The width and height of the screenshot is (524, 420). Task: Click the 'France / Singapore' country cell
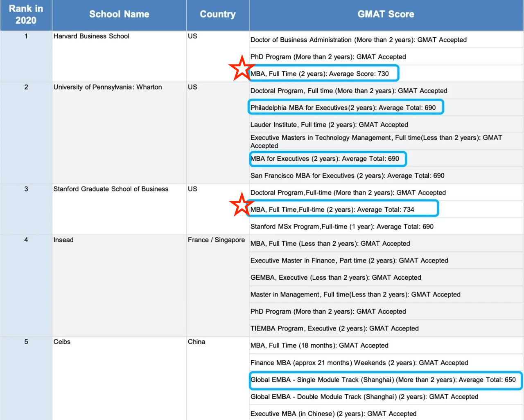click(216, 240)
